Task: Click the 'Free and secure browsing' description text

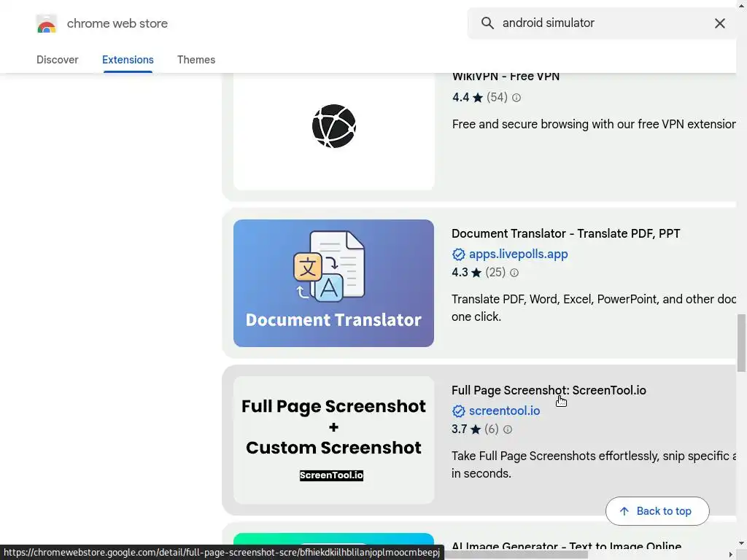Action: coord(594,124)
